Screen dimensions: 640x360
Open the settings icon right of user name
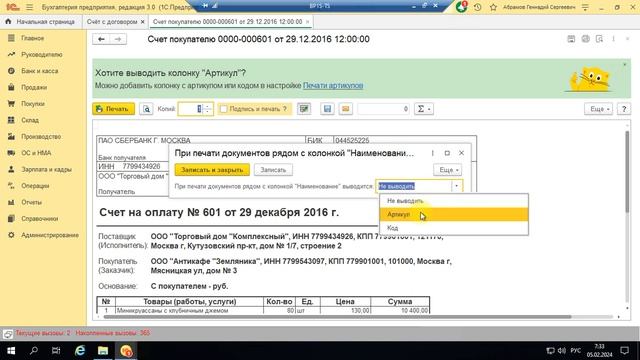585,7
